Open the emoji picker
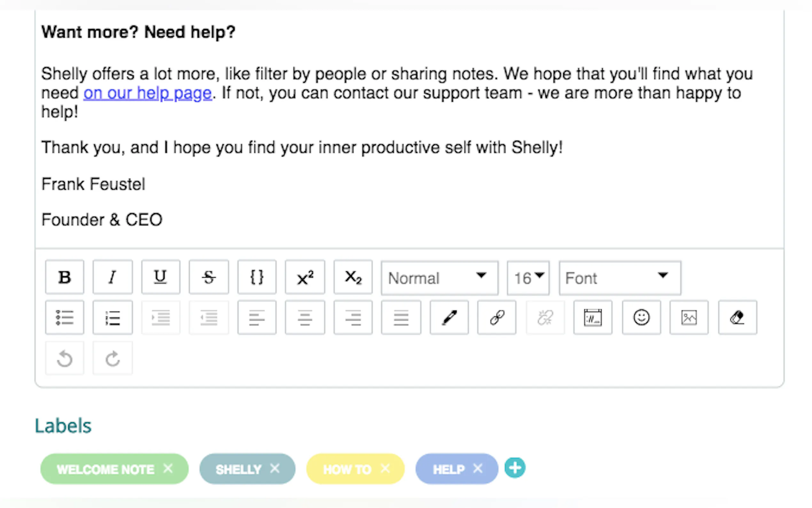This screenshot has width=812, height=508. (641, 317)
